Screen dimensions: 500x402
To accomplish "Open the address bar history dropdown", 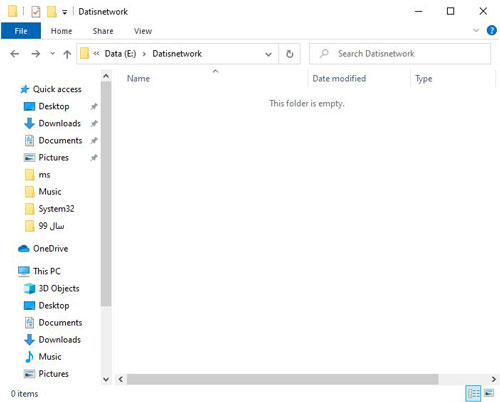I will point(268,54).
